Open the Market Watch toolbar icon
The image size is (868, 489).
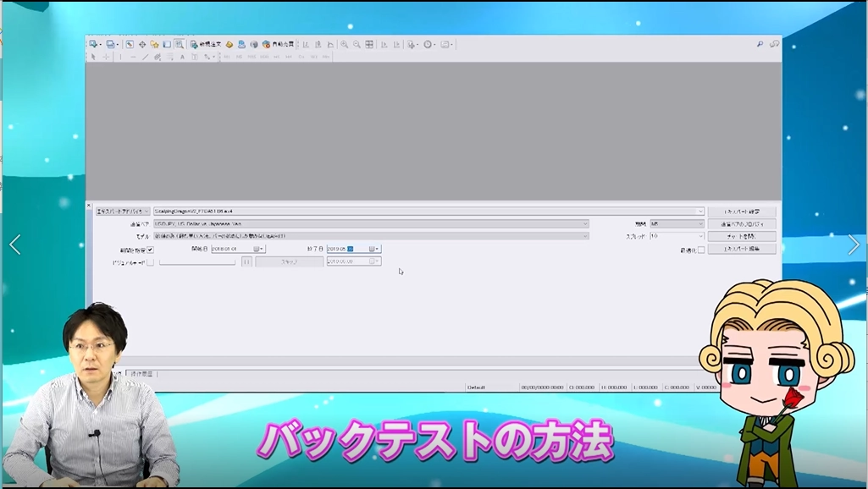[130, 44]
